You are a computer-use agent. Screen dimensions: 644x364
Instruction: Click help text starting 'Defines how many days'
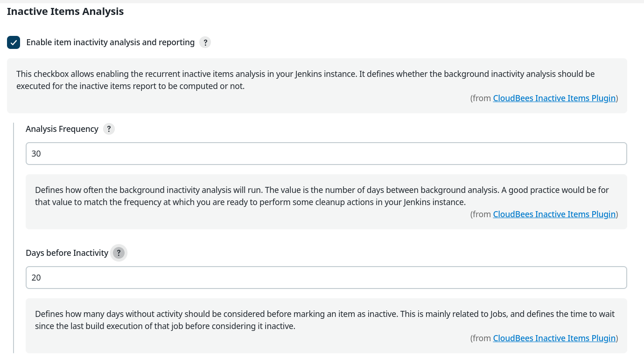click(325, 320)
